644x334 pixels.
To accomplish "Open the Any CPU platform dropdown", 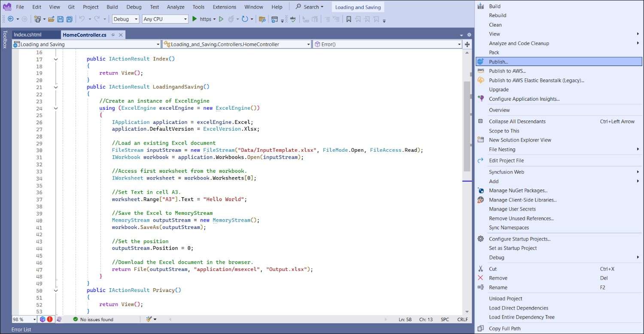I will point(165,19).
